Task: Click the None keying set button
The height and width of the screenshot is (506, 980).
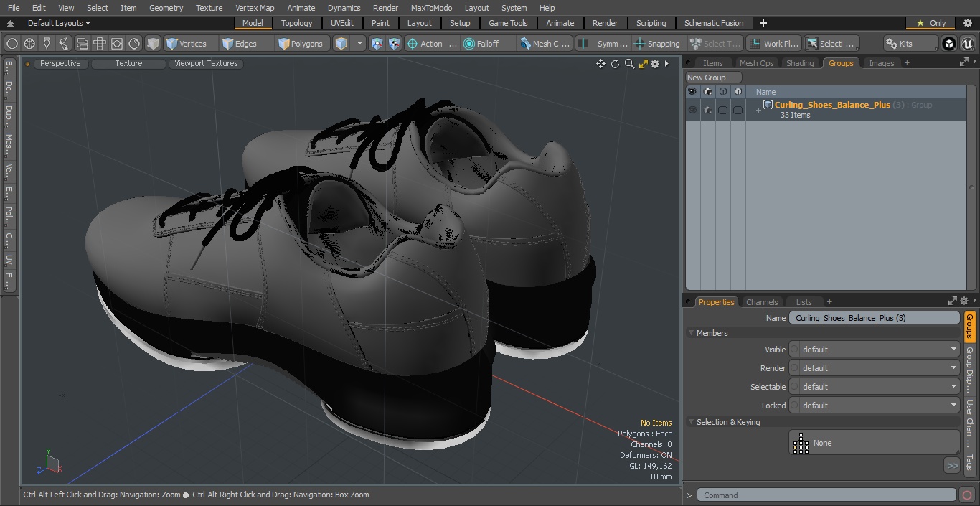Action: [x=875, y=443]
